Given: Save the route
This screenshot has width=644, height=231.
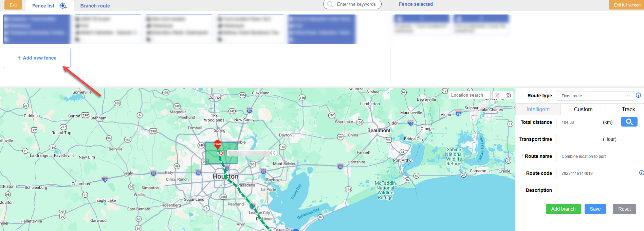Looking at the screenshot, I should pyautogui.click(x=595, y=209).
